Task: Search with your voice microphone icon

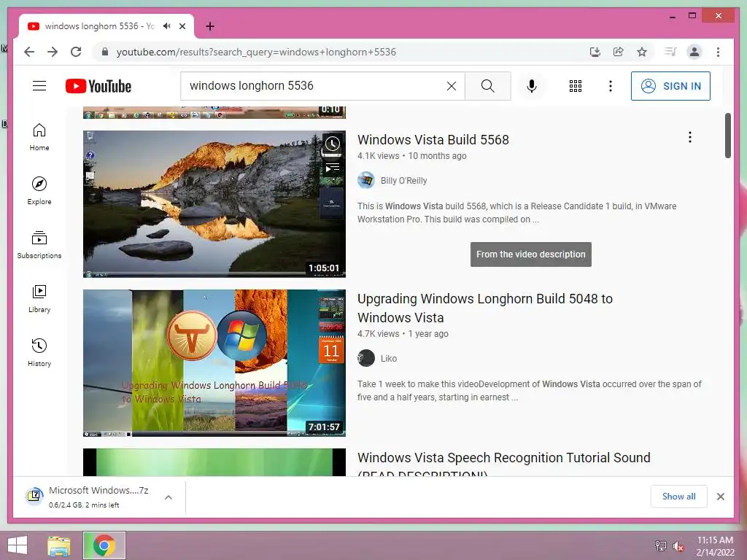Action: [x=532, y=86]
